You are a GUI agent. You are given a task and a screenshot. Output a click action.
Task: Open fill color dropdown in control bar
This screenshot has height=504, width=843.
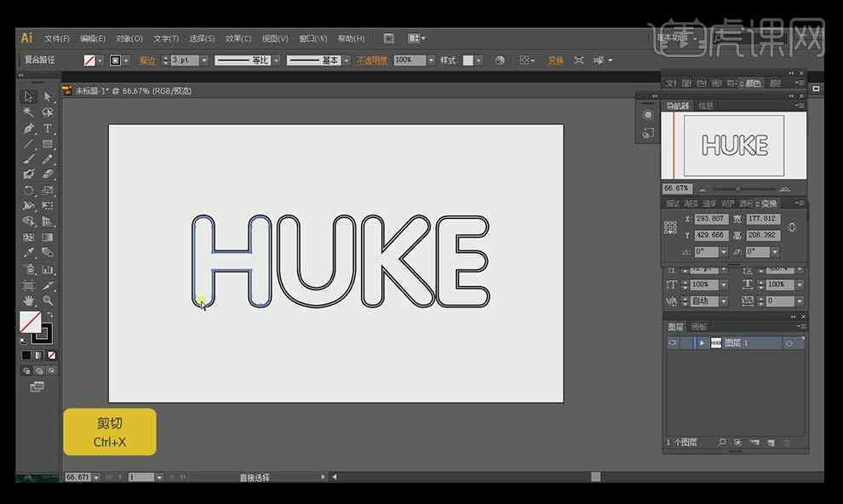coord(100,60)
